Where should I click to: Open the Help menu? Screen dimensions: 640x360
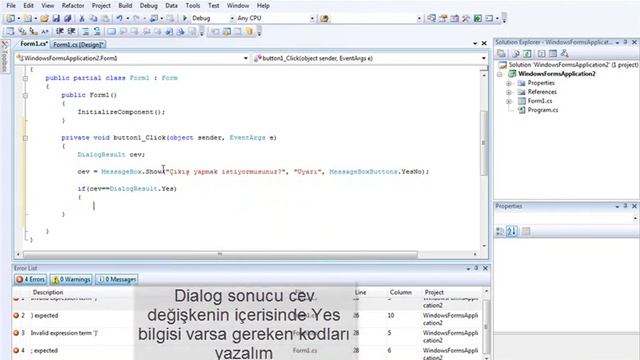[263, 6]
